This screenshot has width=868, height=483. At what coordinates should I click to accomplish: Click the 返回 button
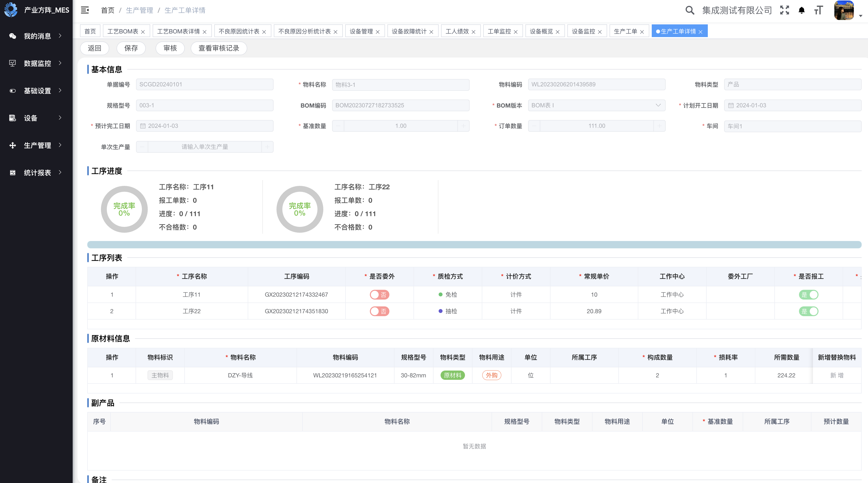(94, 48)
